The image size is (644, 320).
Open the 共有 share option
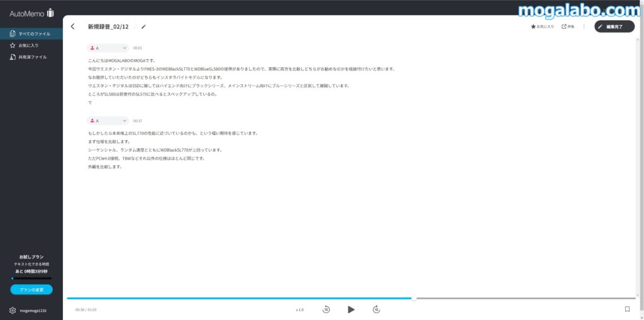(x=567, y=26)
